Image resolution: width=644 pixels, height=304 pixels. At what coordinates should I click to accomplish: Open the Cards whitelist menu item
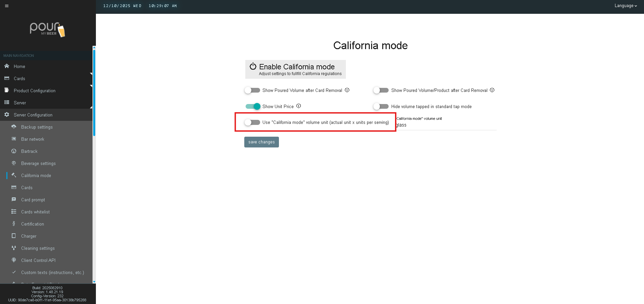click(35, 212)
